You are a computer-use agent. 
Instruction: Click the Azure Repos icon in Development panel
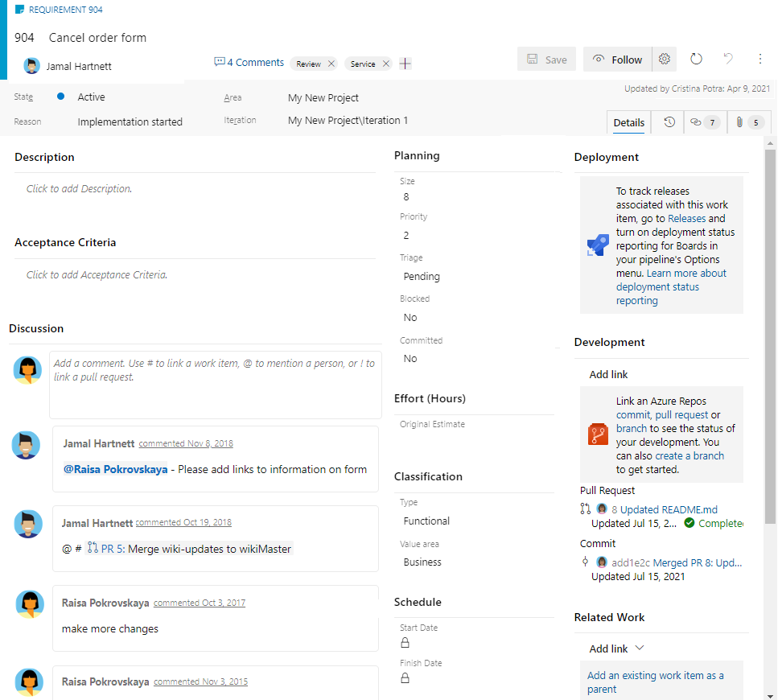tap(596, 434)
